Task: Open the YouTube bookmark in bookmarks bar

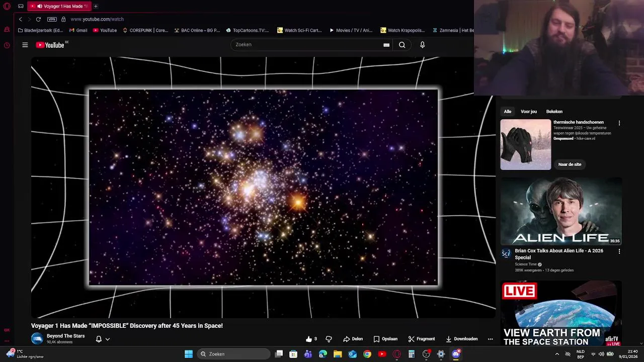Action: coord(105,30)
